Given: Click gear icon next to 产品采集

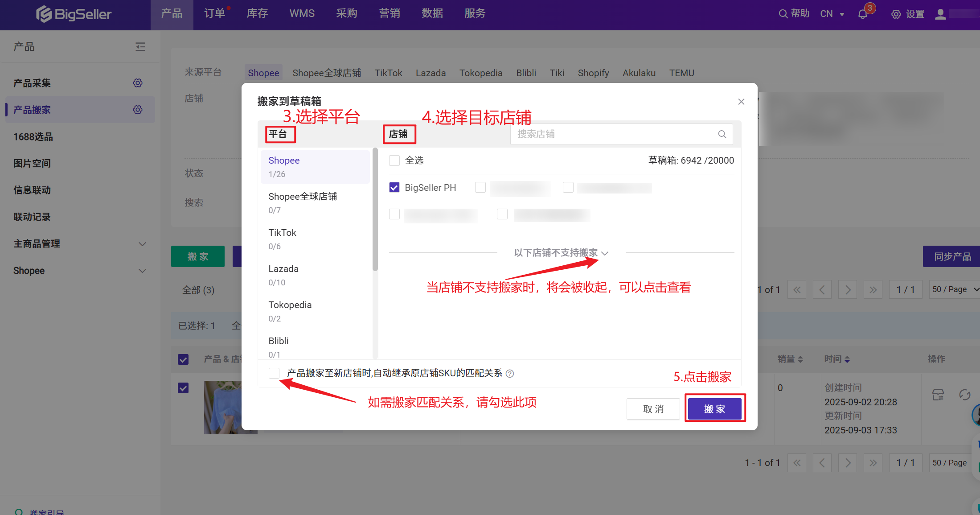Looking at the screenshot, I should point(138,83).
